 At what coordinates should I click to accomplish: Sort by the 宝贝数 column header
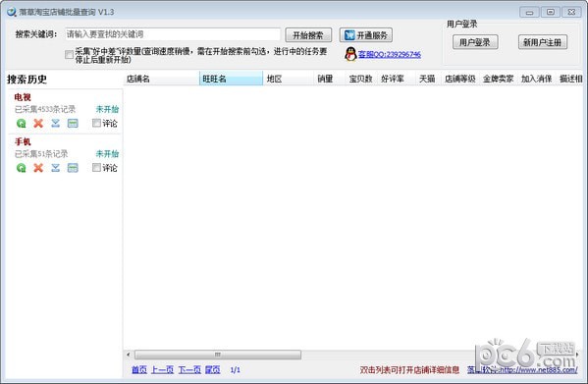360,79
